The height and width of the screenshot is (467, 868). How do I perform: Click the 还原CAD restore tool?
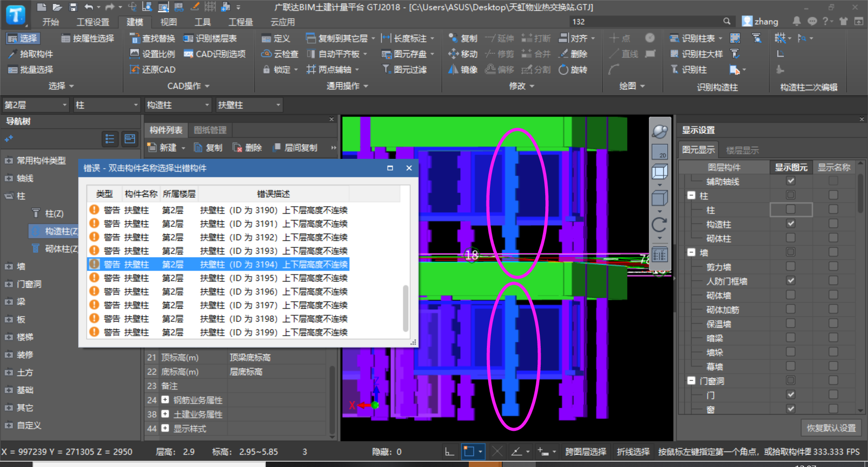tap(152, 70)
